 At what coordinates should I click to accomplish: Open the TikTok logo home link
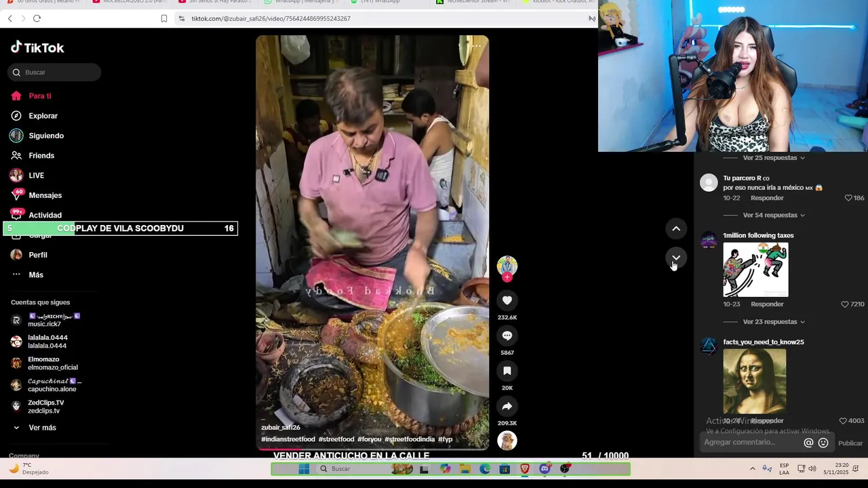(37, 47)
